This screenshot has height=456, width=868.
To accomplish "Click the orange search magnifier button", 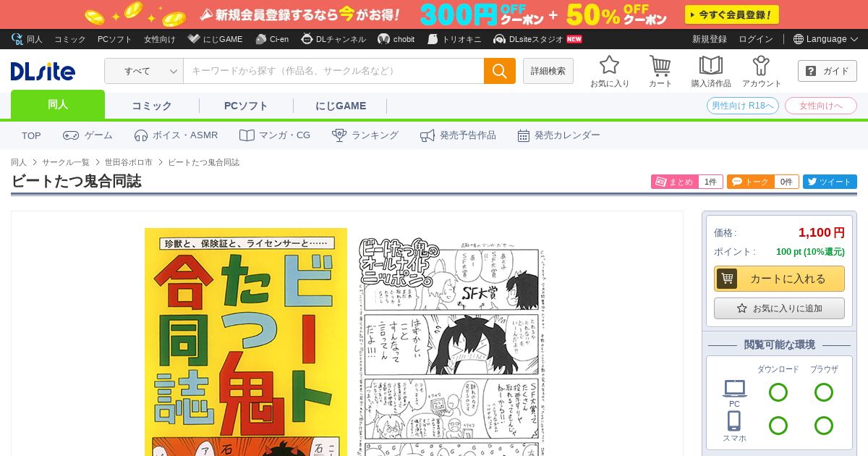I will pyautogui.click(x=500, y=71).
